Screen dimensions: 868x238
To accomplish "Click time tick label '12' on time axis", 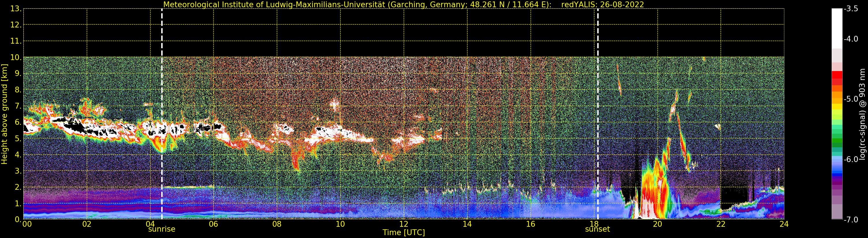I will (404, 224).
